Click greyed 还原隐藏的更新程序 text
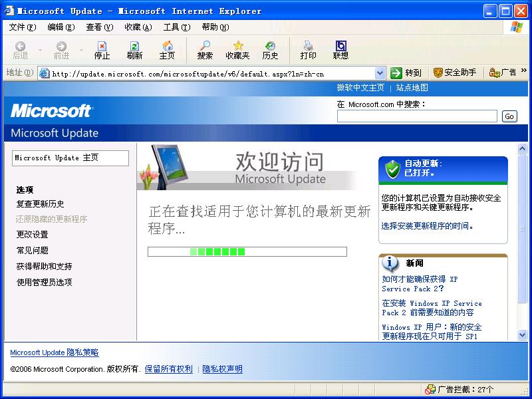Image resolution: width=532 pixels, height=399 pixels. point(52,219)
